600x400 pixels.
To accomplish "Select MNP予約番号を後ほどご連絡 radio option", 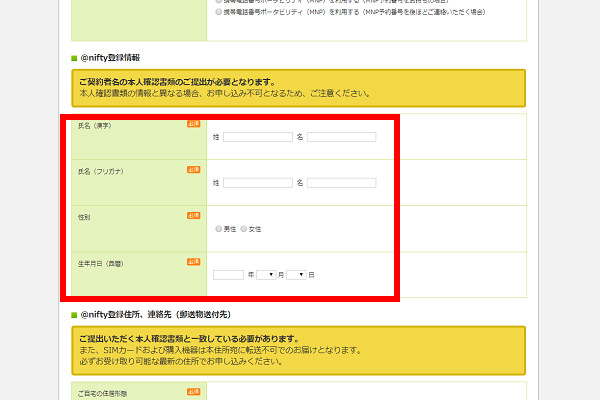I will pyautogui.click(x=218, y=12).
